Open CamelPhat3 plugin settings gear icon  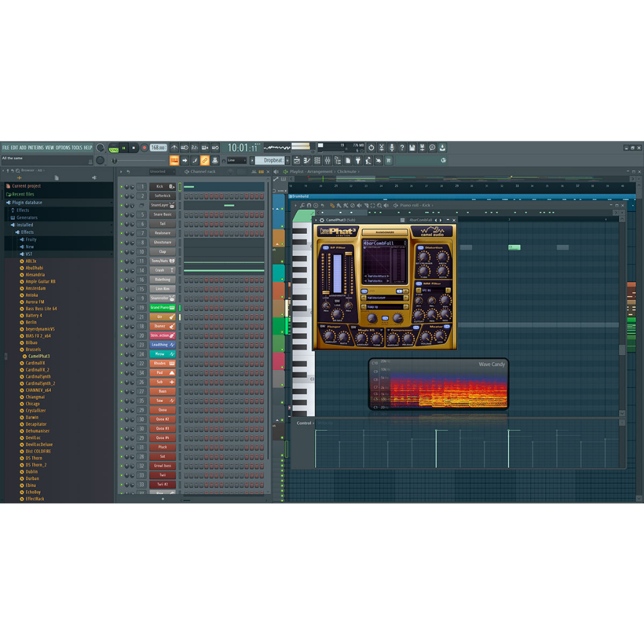pos(322,220)
